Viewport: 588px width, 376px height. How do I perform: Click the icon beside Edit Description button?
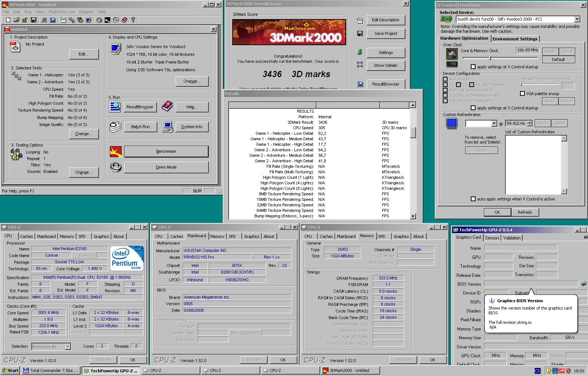point(360,20)
